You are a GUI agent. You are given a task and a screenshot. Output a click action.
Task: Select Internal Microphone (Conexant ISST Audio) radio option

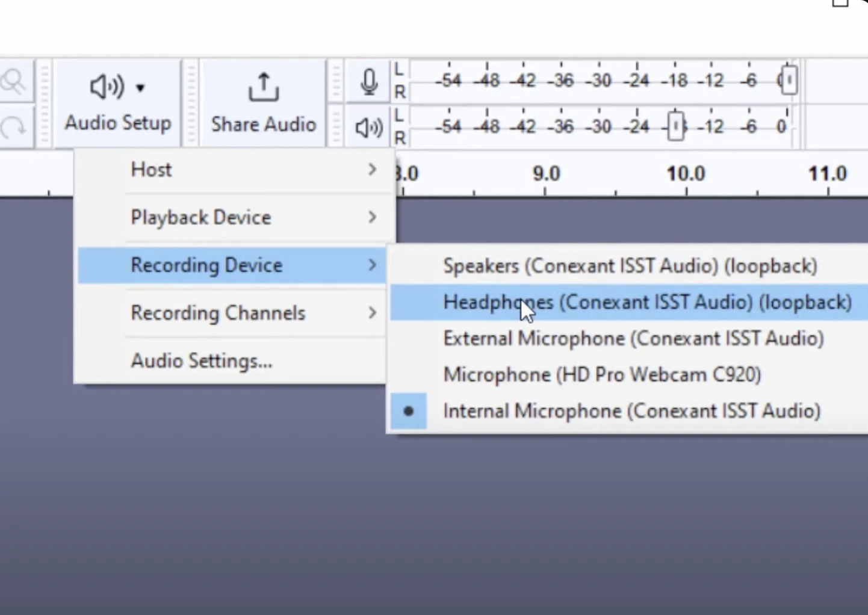tap(631, 411)
